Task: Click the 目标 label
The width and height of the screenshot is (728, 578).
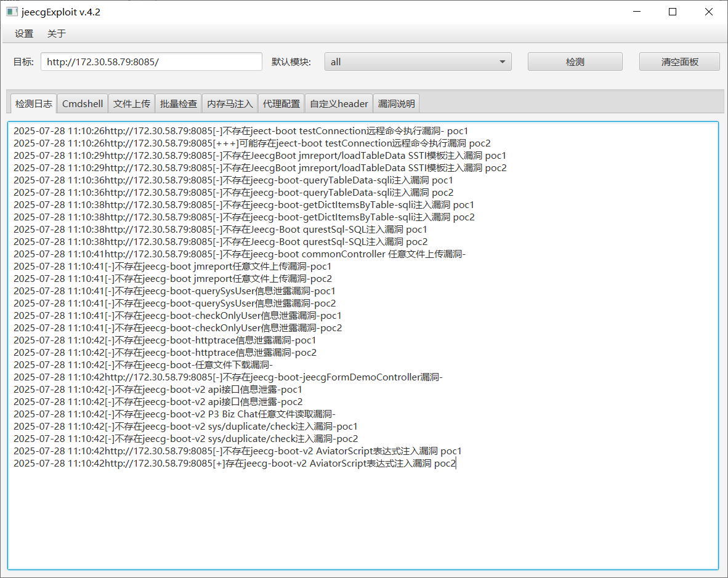Action: pos(23,62)
